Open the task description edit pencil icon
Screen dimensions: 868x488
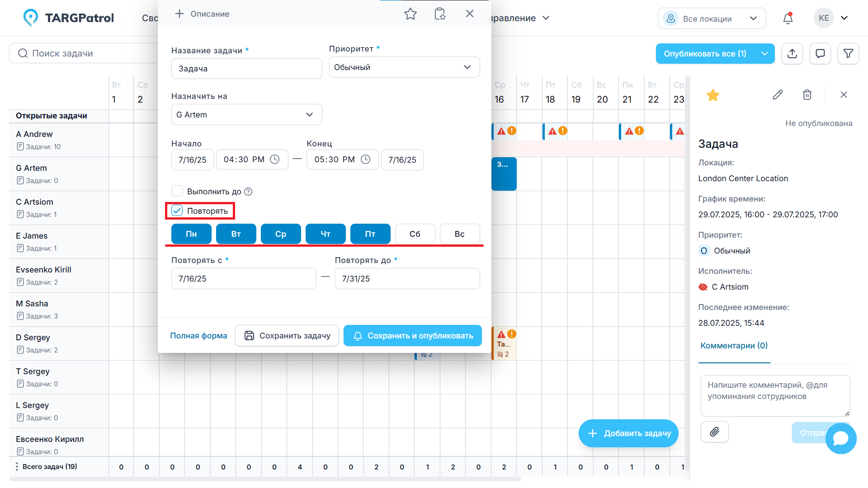[778, 95]
